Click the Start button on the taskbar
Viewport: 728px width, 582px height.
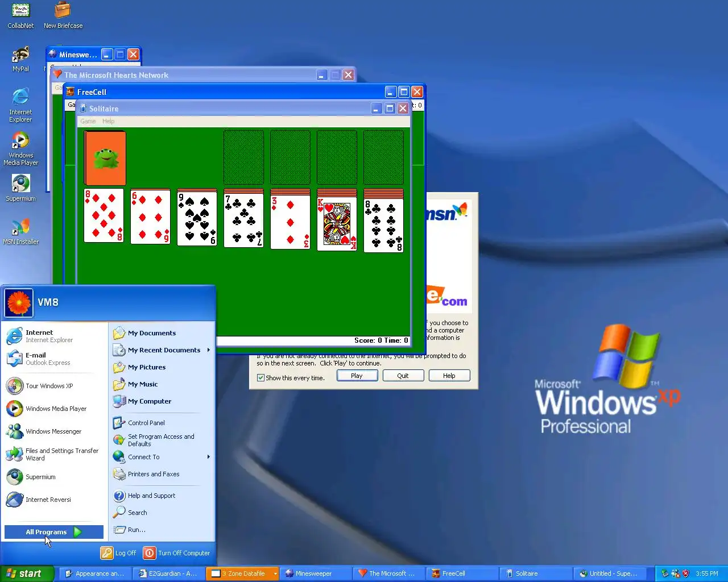(x=27, y=573)
